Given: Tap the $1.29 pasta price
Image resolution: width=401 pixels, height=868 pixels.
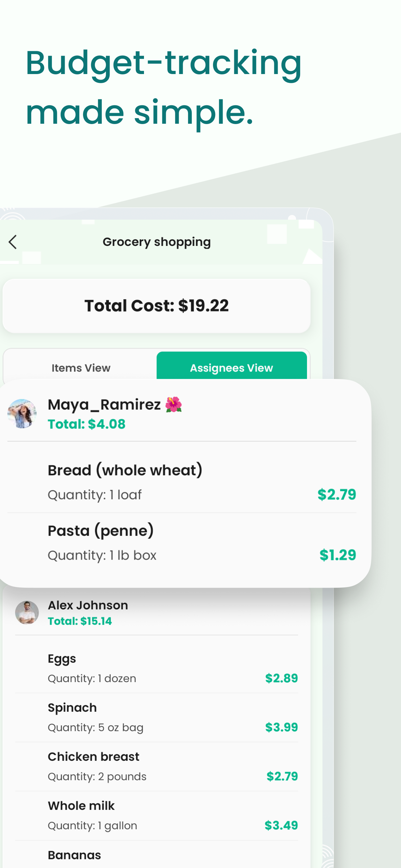Looking at the screenshot, I should point(337,555).
